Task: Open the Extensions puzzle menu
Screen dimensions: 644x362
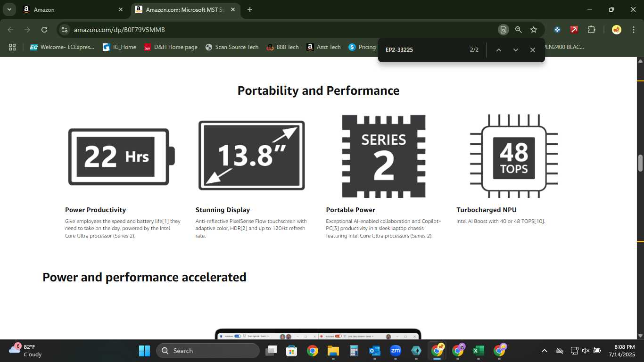Action: pos(591,30)
